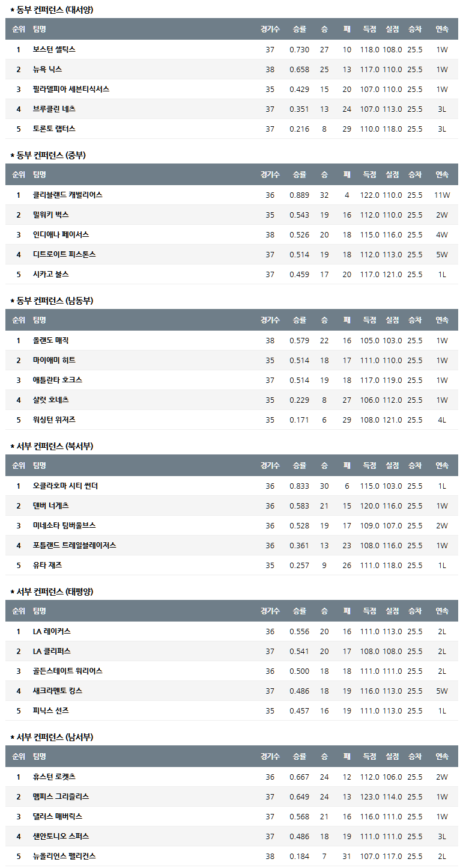Click the 밀워키 벅스 team name
The width and height of the screenshot is (466, 868).
click(x=51, y=215)
